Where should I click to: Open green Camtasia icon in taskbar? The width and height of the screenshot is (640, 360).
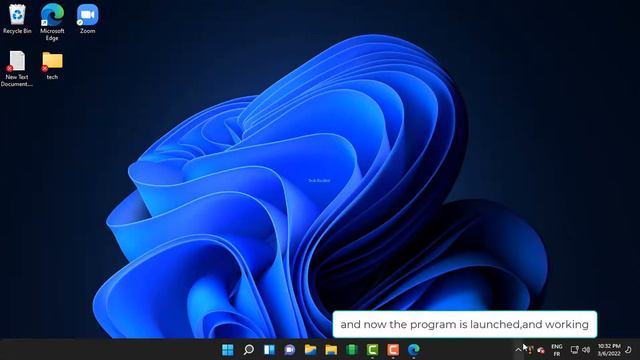pyautogui.click(x=372, y=350)
